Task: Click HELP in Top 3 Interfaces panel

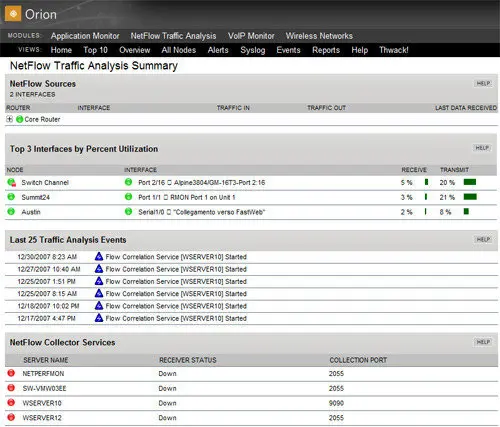Action: click(x=482, y=148)
